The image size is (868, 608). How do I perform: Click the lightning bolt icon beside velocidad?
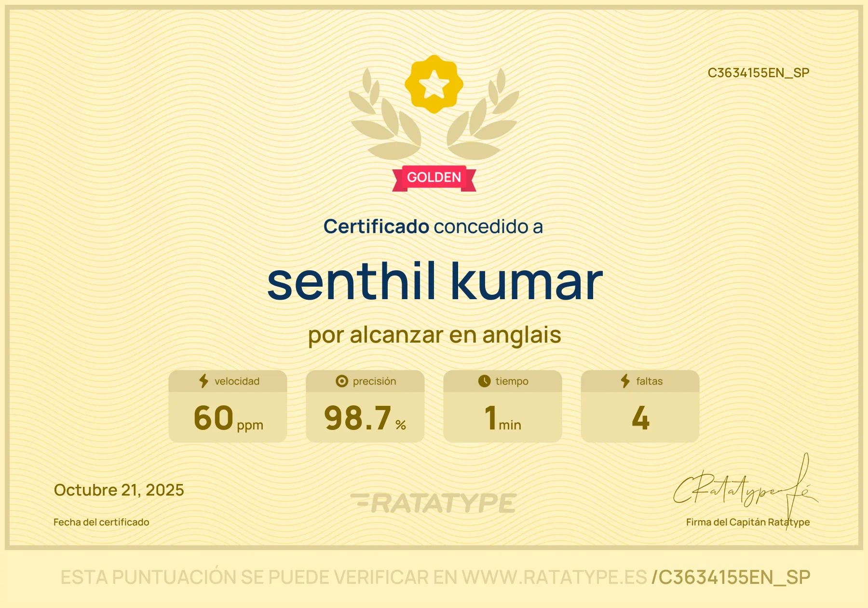[x=204, y=381]
